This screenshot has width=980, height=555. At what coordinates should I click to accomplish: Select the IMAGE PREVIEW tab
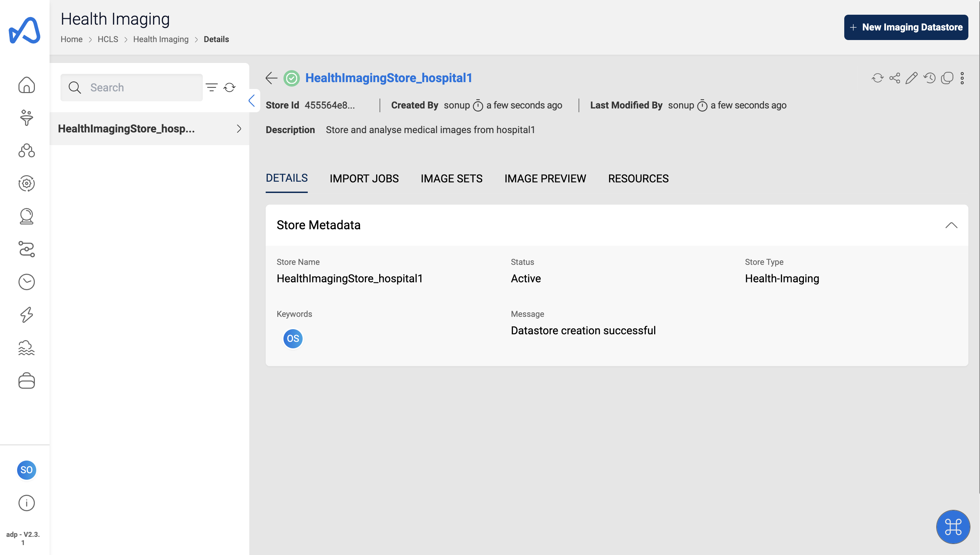(545, 179)
